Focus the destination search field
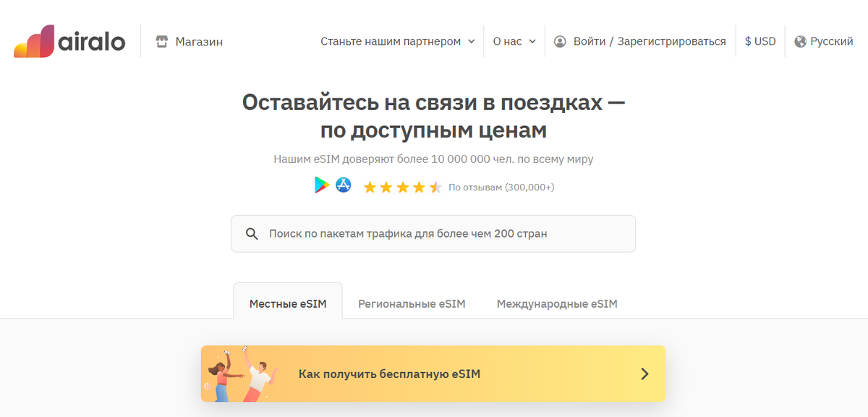Viewport: 868px width, 417px height. click(x=433, y=234)
